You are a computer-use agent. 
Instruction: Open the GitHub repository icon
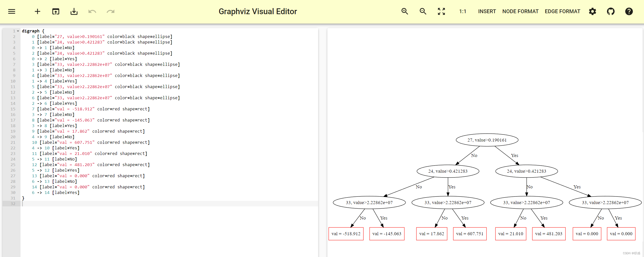pyautogui.click(x=611, y=11)
